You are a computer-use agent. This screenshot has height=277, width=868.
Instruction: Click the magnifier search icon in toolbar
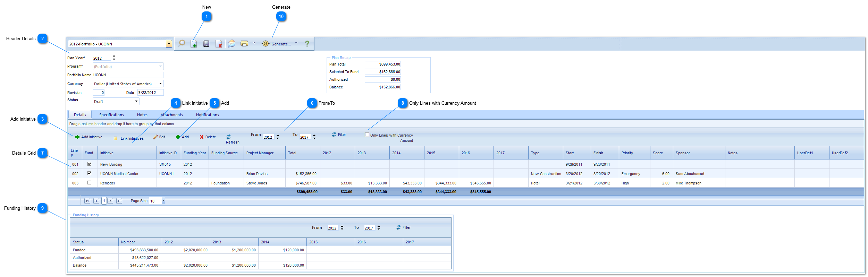point(182,44)
